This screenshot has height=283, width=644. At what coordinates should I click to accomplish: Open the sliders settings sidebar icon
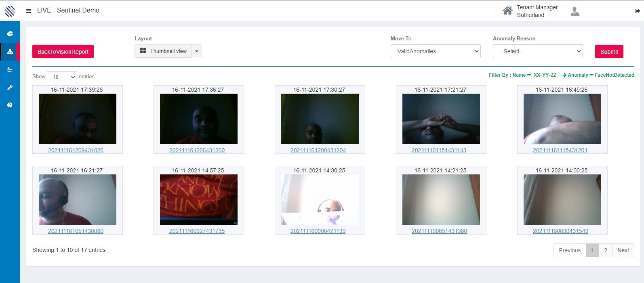10,69
